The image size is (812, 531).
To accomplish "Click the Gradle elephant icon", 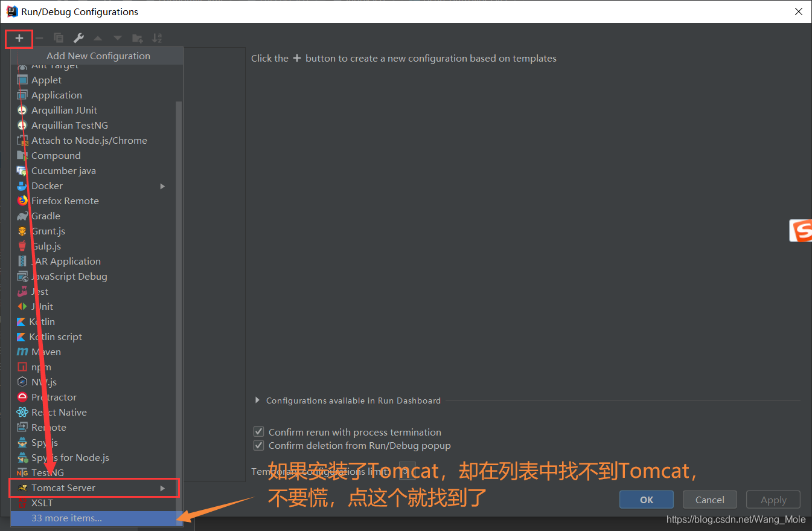I will click(22, 216).
